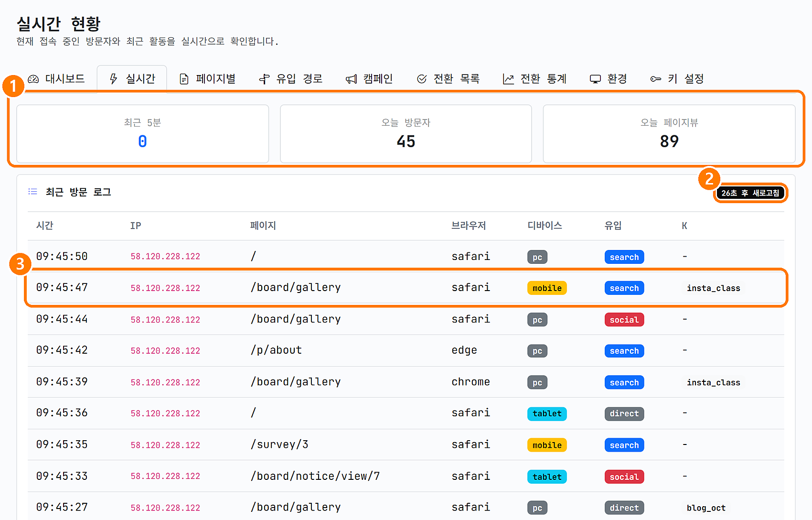Select the 오늘 방문자 card showing 45
The image size is (812, 520).
coord(406,134)
